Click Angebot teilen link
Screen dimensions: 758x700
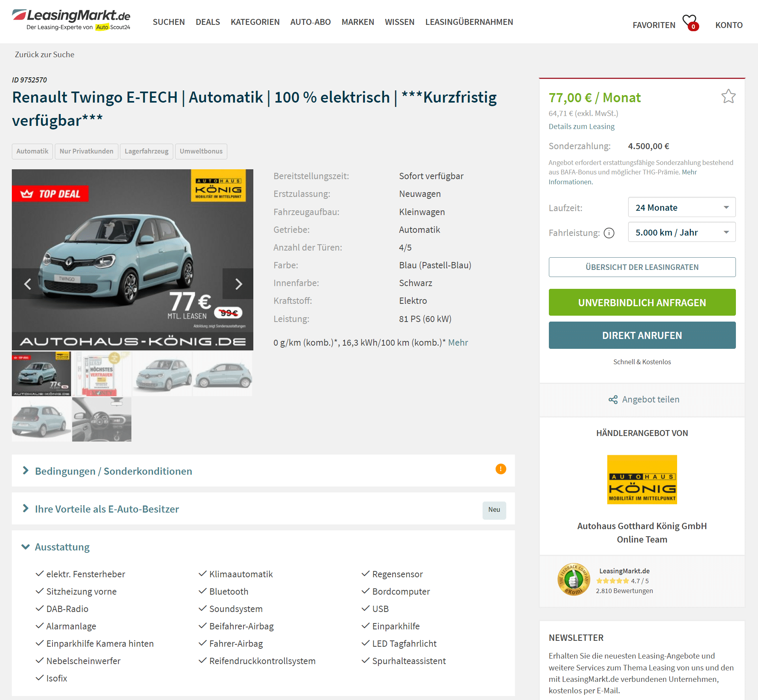click(651, 400)
